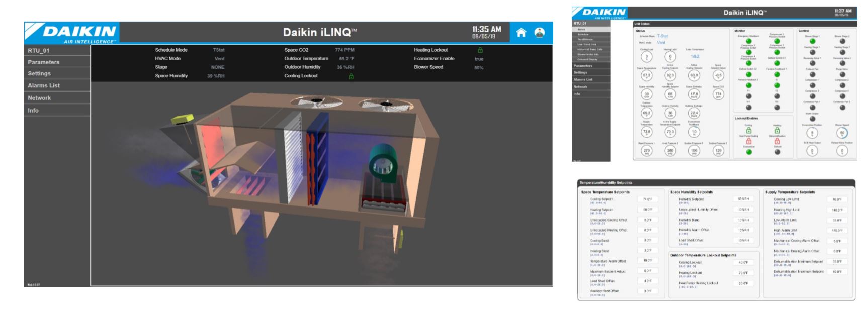
Task: Click the Economizer green indicator in Lockout/Enables
Action: 748,152
